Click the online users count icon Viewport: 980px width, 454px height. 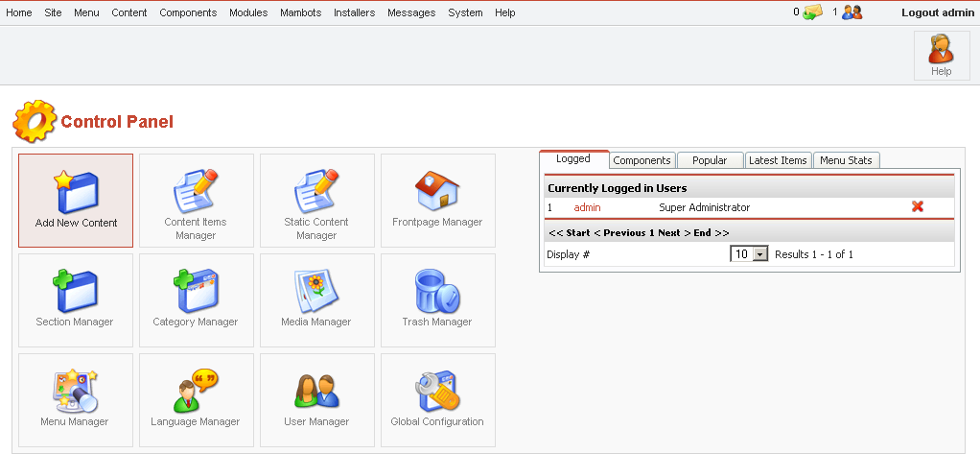click(852, 12)
